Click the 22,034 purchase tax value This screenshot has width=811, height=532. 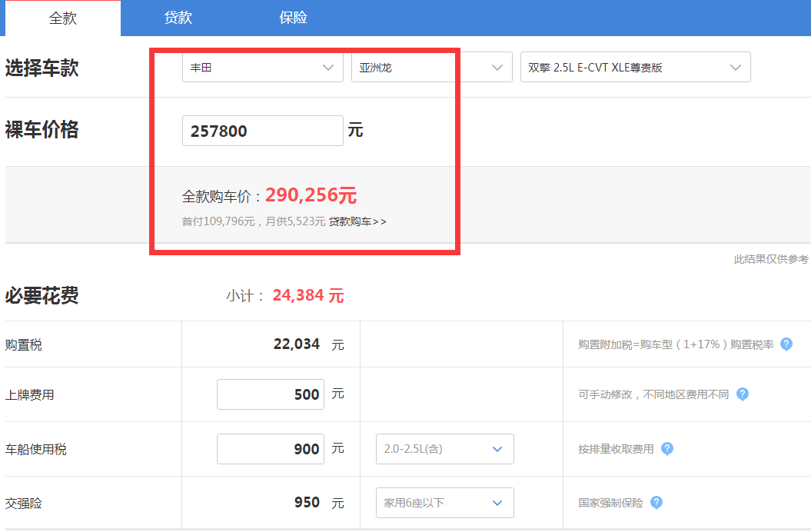pyautogui.click(x=297, y=344)
